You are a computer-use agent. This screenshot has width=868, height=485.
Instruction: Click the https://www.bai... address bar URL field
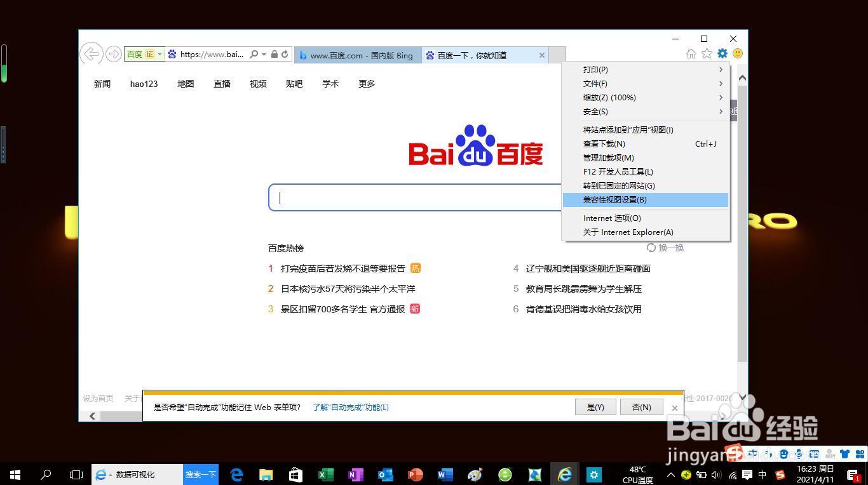[x=212, y=55]
